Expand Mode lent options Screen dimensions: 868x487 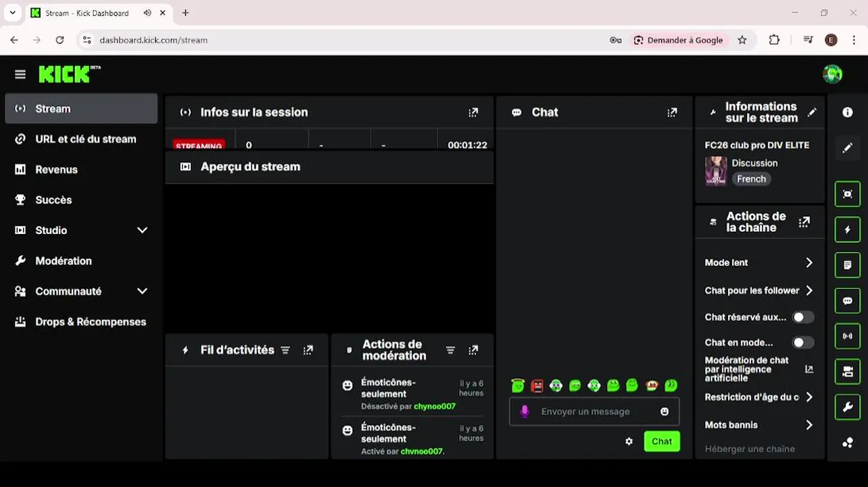click(809, 262)
